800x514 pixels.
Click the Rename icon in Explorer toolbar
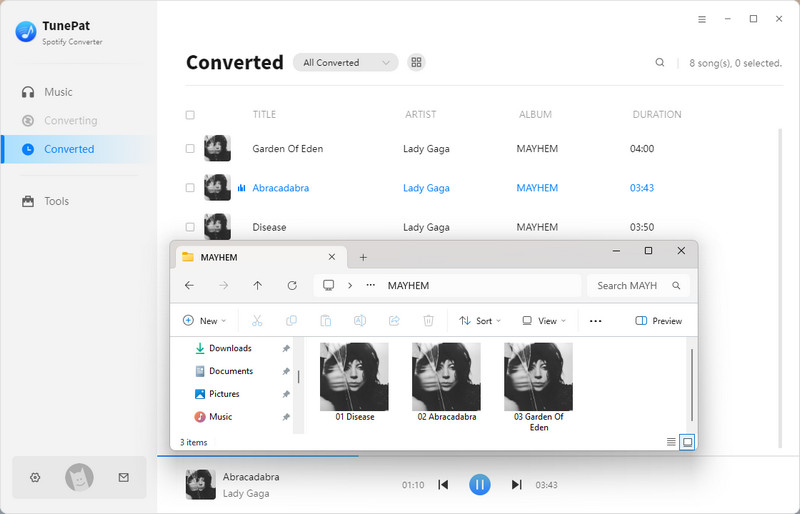[x=360, y=321]
